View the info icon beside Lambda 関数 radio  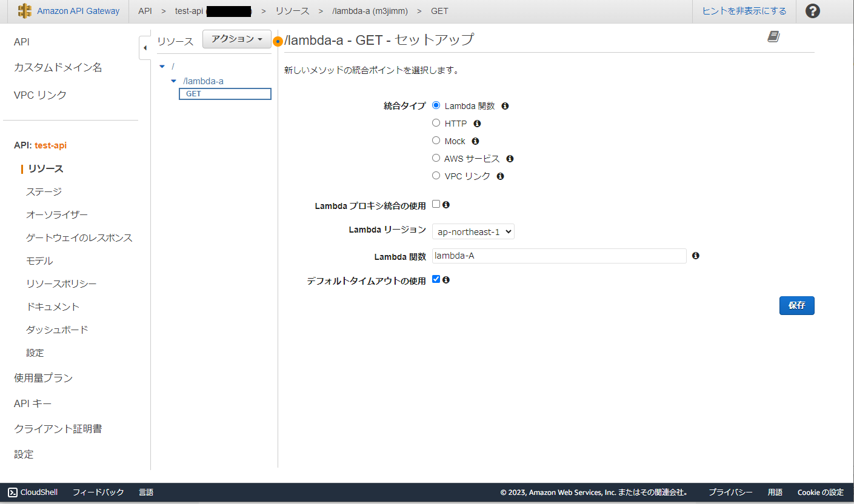pos(504,105)
